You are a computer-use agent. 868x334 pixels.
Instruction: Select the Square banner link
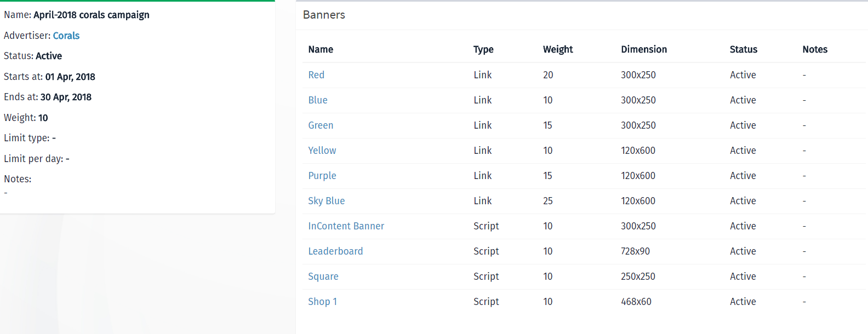323,277
